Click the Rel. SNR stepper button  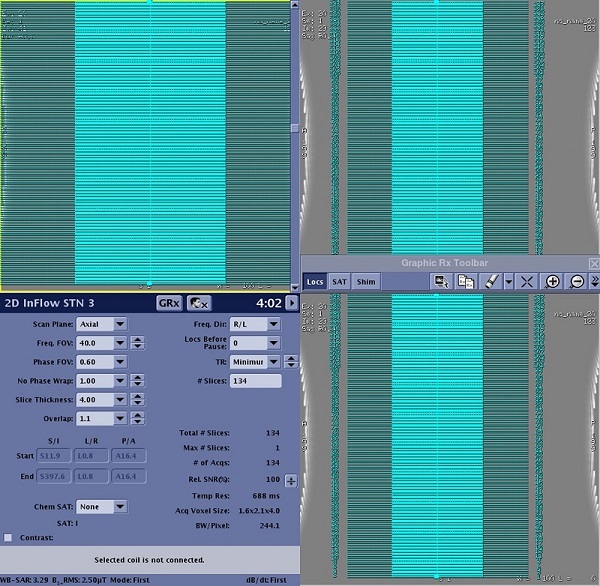[291, 480]
